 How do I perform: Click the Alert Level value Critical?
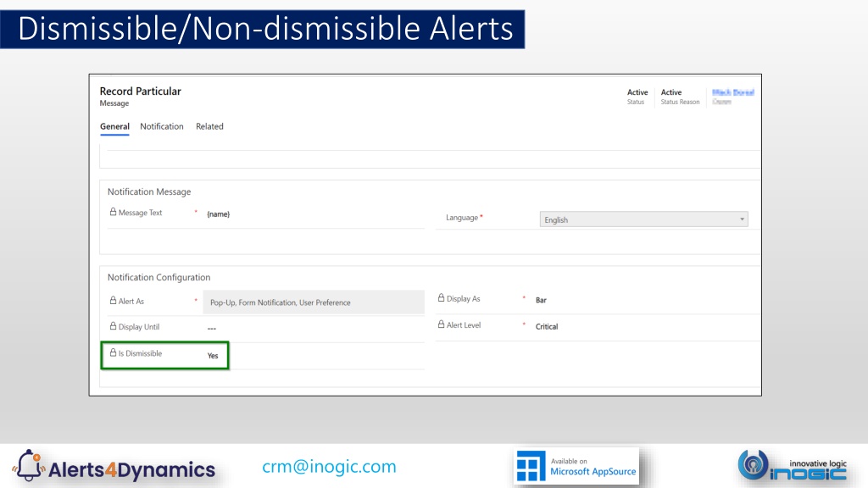point(547,326)
